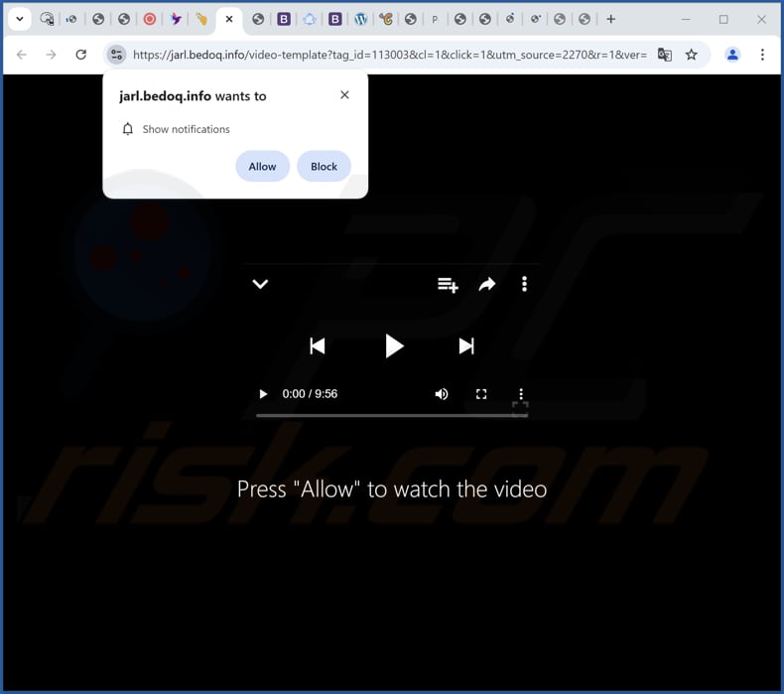Viewport: 784px width, 694px height.
Task: Block notifications from jarl.bedoq.info
Action: coord(324,166)
